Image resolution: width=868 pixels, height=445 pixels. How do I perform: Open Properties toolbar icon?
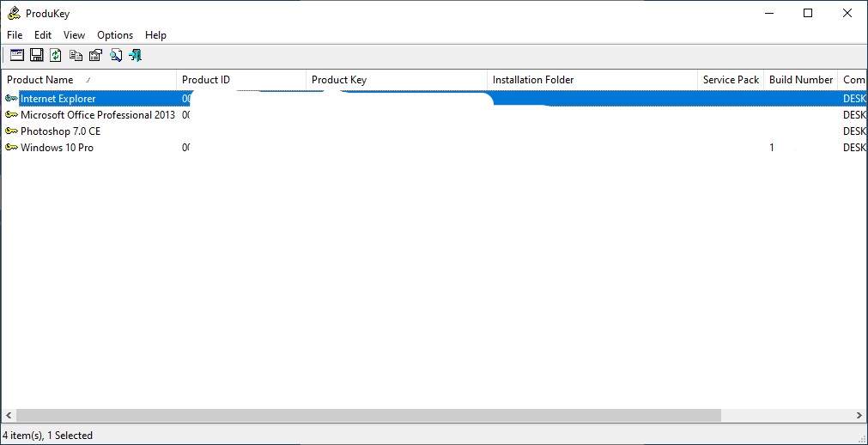coord(96,55)
